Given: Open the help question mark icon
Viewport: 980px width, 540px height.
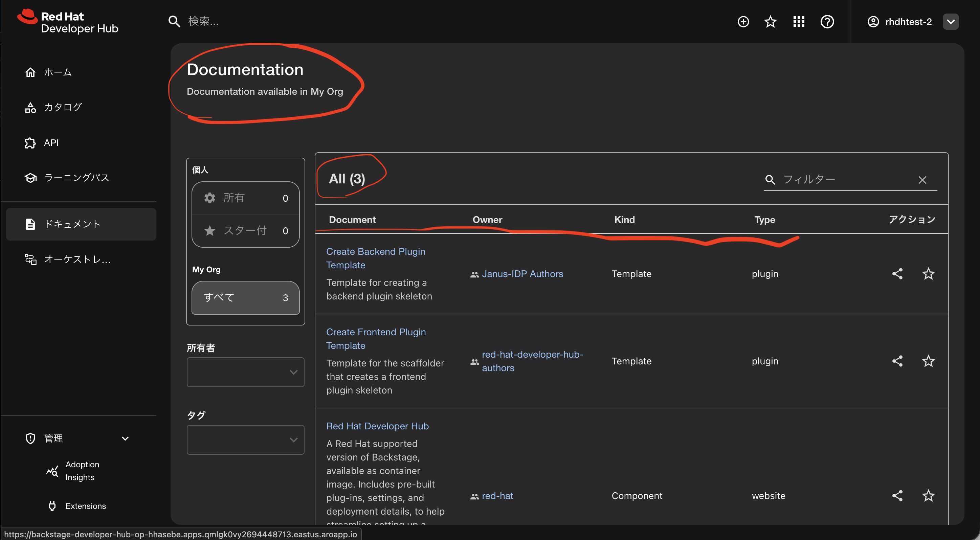Looking at the screenshot, I should (x=827, y=22).
